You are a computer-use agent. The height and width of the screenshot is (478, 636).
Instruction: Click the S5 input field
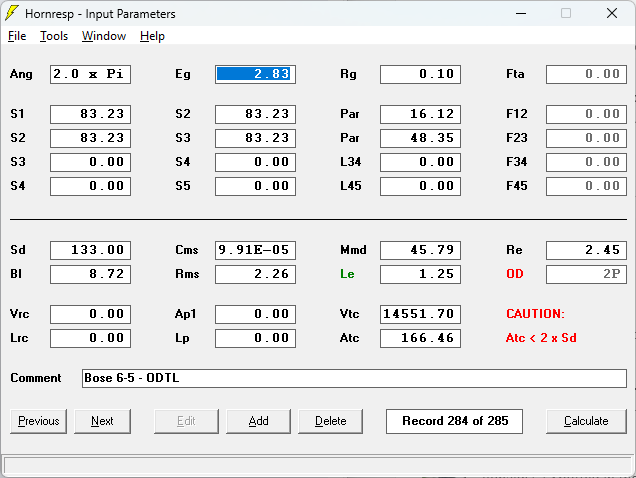[x=256, y=186]
